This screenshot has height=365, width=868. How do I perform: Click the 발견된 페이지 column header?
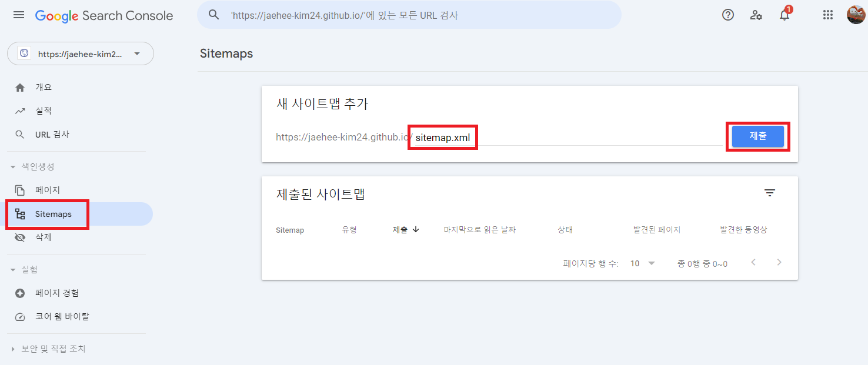pos(657,230)
